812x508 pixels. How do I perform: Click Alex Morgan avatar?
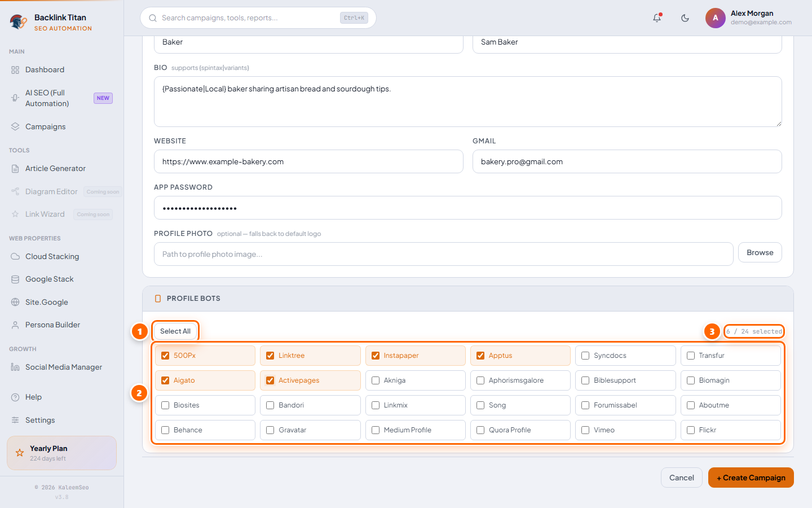pyautogui.click(x=716, y=18)
